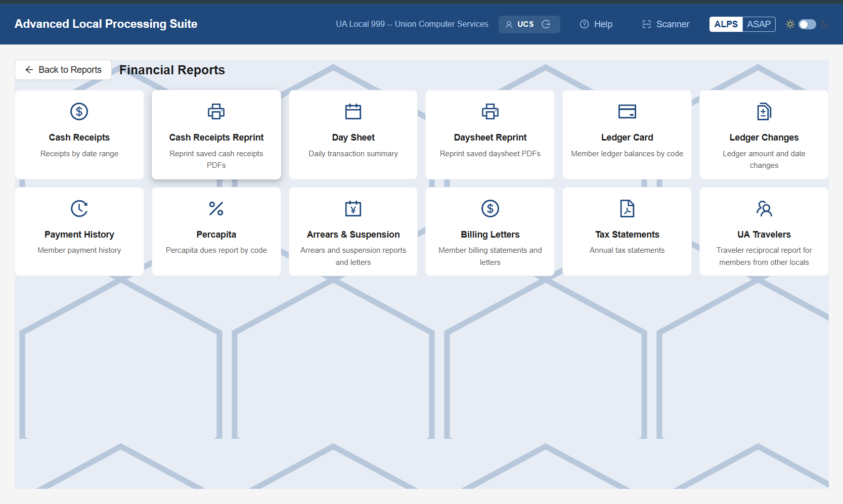
Task: Click the printer icon above Cash Receipts Reprint
Action: (216, 111)
